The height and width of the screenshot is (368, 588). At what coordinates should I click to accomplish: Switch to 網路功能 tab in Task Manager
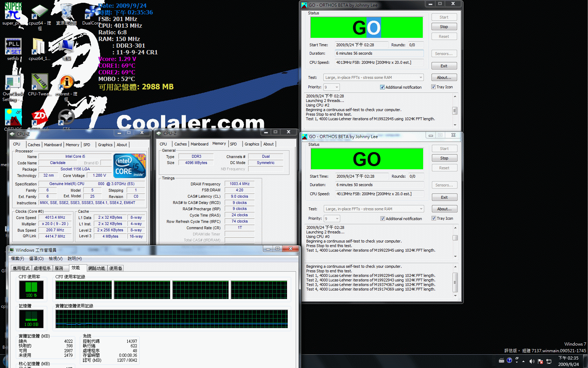click(97, 268)
